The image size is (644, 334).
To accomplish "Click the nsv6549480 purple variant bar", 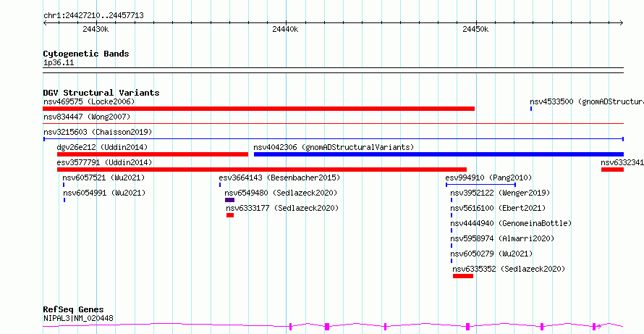I will click(229, 200).
